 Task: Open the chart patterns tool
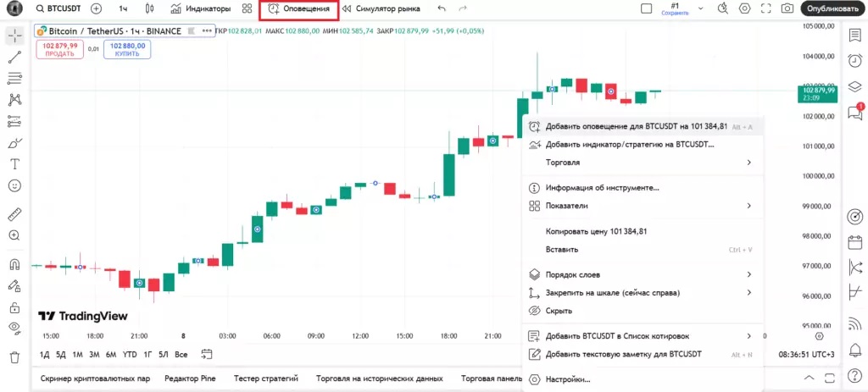point(15,100)
